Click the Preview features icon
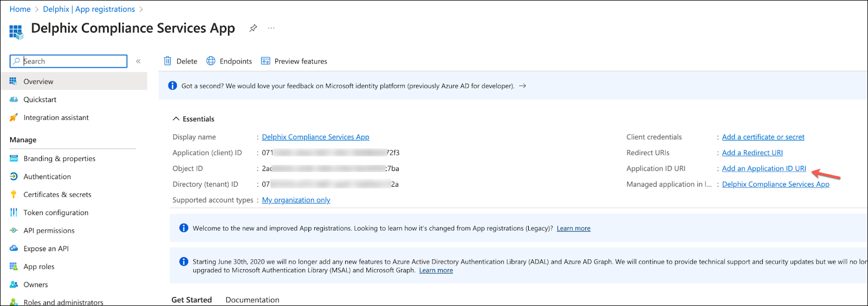 tap(265, 61)
